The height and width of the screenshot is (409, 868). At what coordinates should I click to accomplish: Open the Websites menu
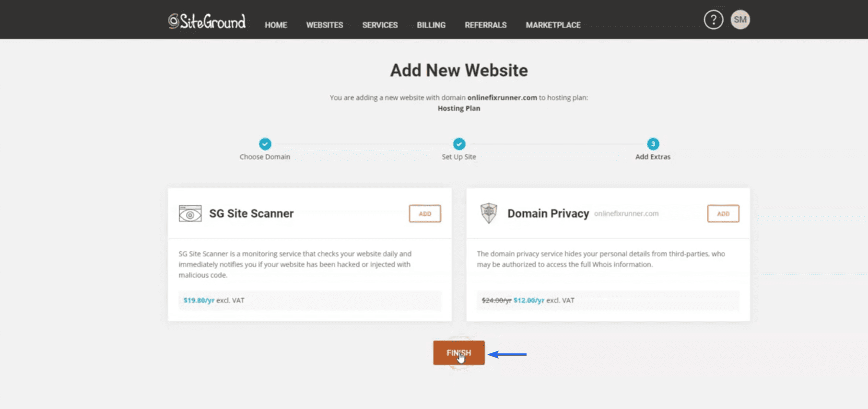(325, 25)
